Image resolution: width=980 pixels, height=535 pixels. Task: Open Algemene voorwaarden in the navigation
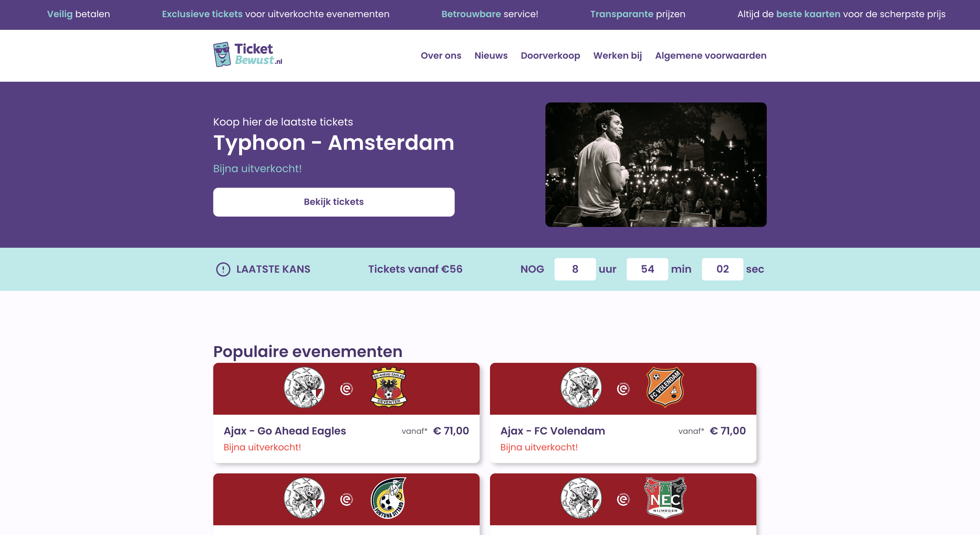coord(710,55)
